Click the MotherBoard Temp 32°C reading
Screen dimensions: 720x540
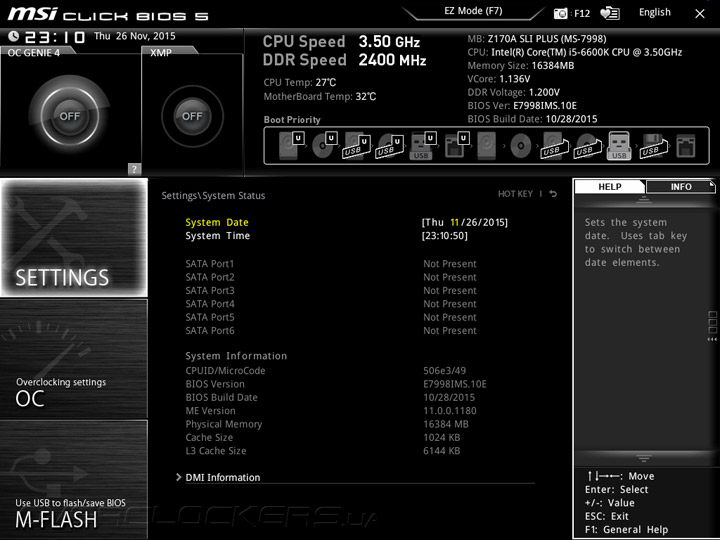[320, 96]
